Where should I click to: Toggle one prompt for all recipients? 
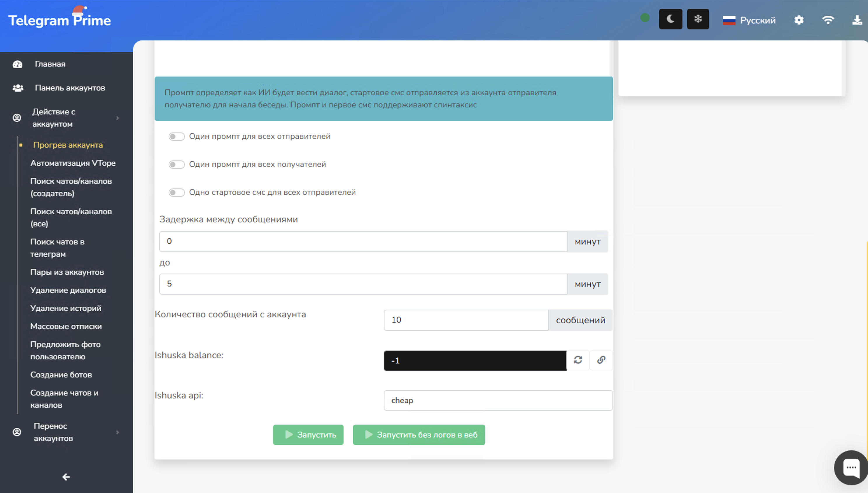176,165
